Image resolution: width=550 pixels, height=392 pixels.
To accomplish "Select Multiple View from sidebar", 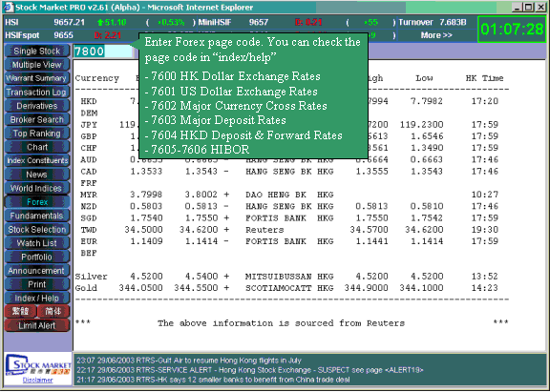I will (x=37, y=65).
